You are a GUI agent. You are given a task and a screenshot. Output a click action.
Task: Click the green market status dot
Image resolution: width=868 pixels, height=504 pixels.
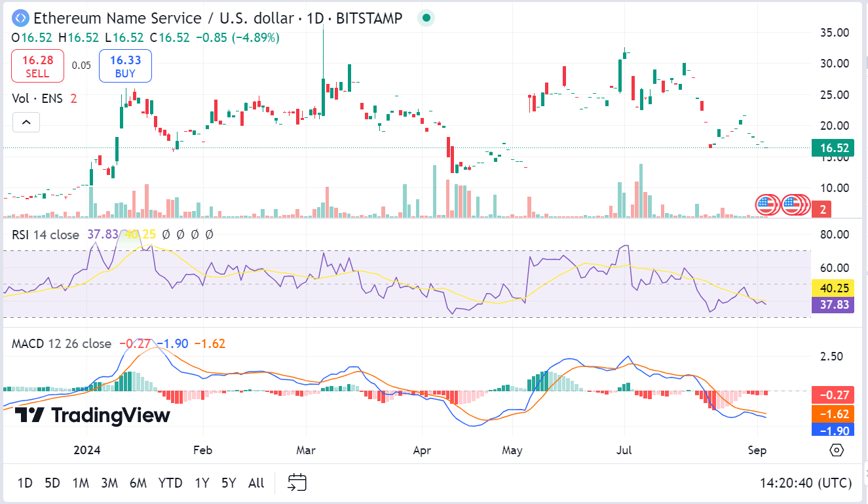point(425,18)
